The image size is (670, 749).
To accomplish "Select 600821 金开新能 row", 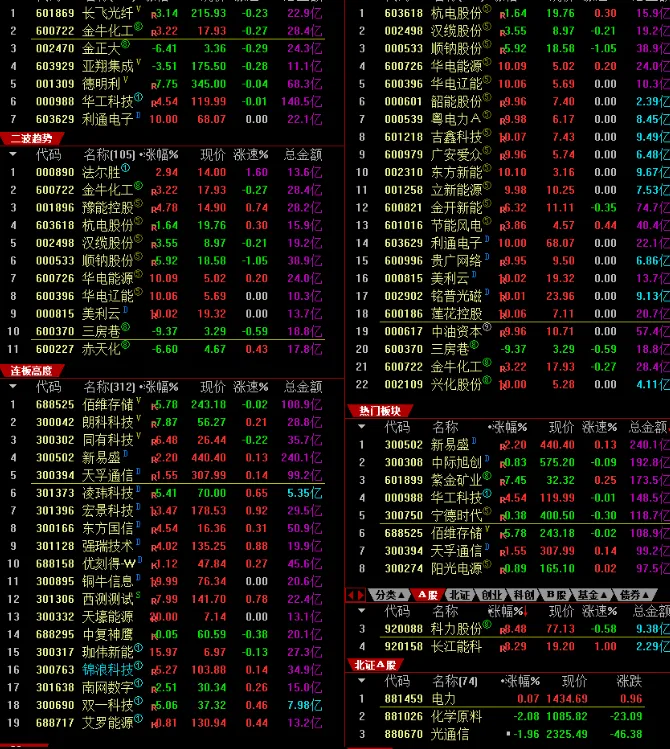I will point(509,207).
